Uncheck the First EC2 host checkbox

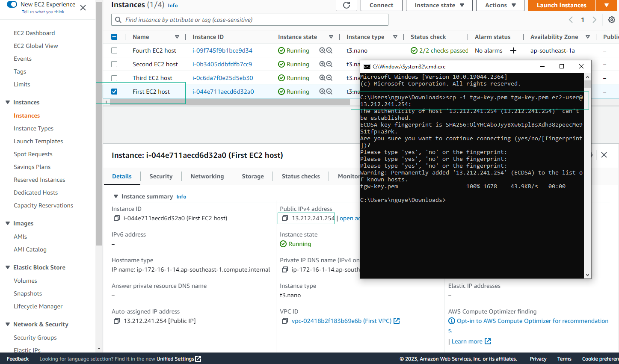(114, 92)
